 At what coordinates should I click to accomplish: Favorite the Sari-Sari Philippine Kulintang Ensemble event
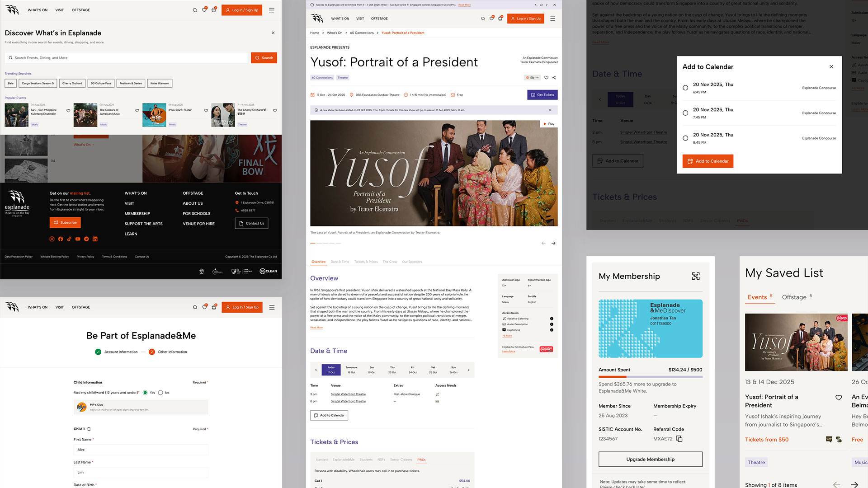(x=68, y=110)
